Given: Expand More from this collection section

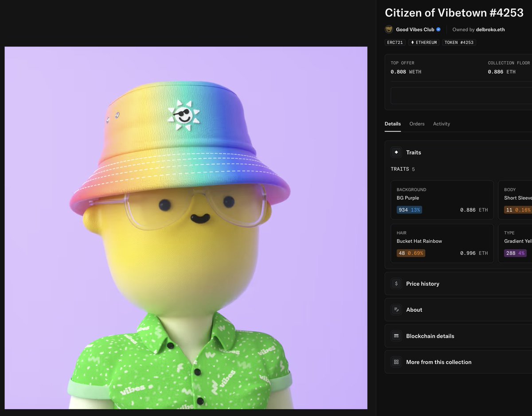Looking at the screenshot, I should coord(458,362).
